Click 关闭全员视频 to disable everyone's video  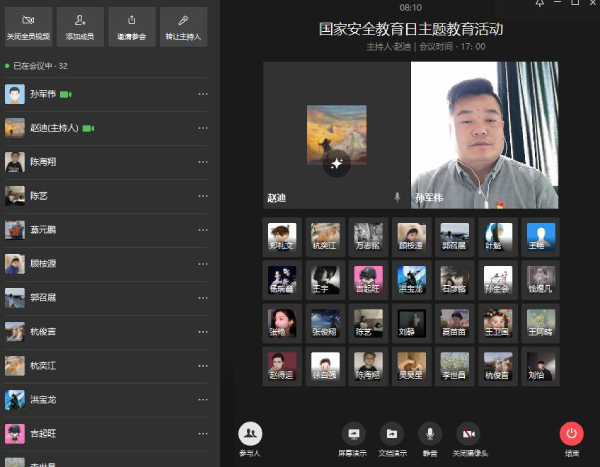(28, 26)
